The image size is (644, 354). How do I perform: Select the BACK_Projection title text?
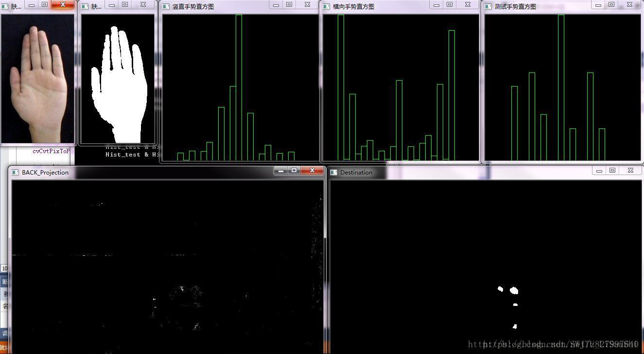coord(45,172)
